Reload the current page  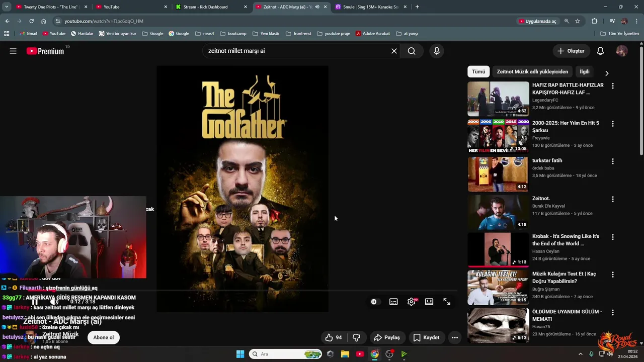[x=31, y=21]
